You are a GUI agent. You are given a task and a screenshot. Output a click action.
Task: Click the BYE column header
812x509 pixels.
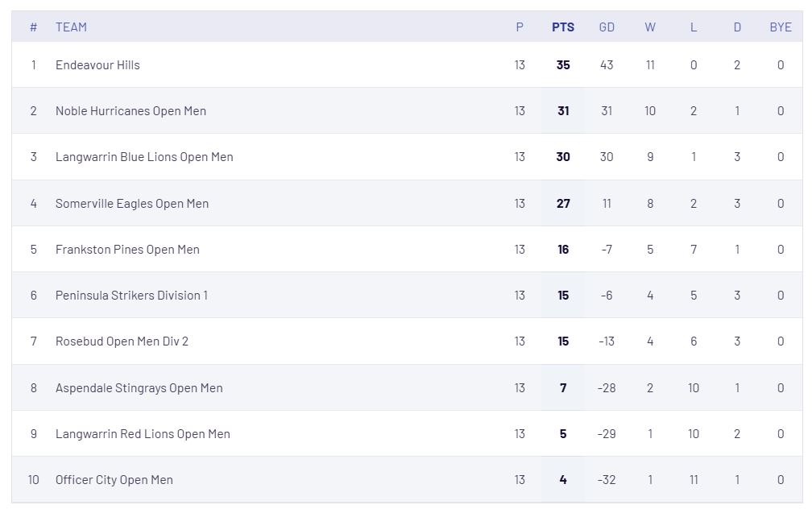[x=781, y=27]
